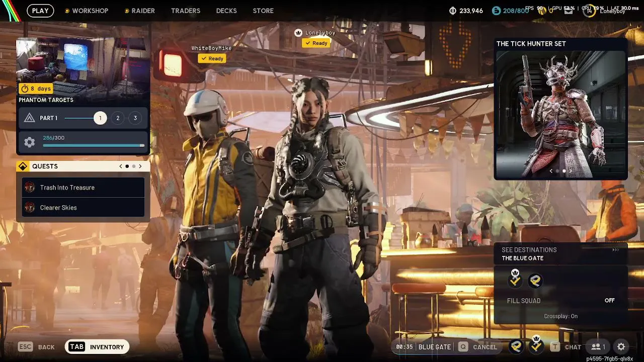Image resolution: width=644 pixels, height=362 pixels.
Task: Click the PHANTOM TARGETS title text
Action: pos(46,100)
